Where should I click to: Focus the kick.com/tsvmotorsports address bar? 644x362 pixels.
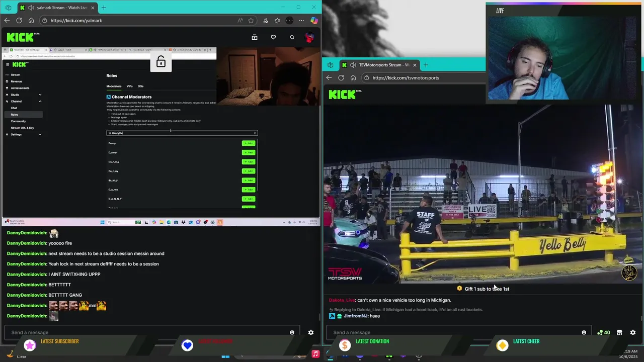(x=423, y=78)
